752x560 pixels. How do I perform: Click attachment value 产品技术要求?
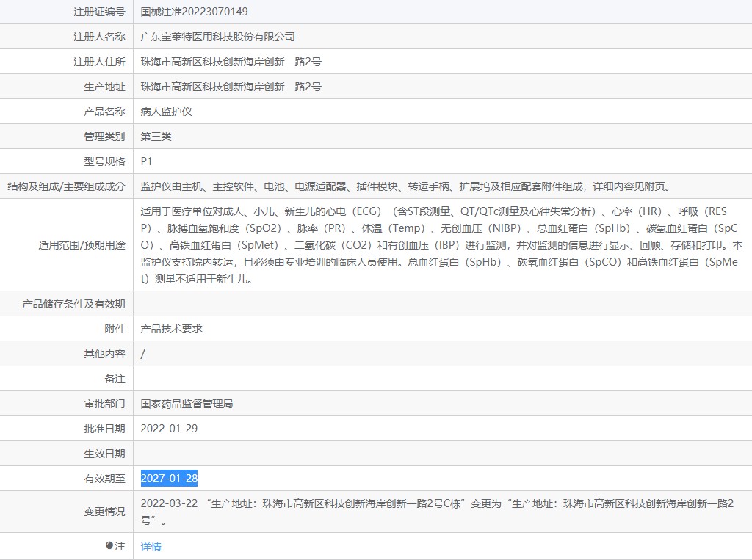[x=171, y=329]
